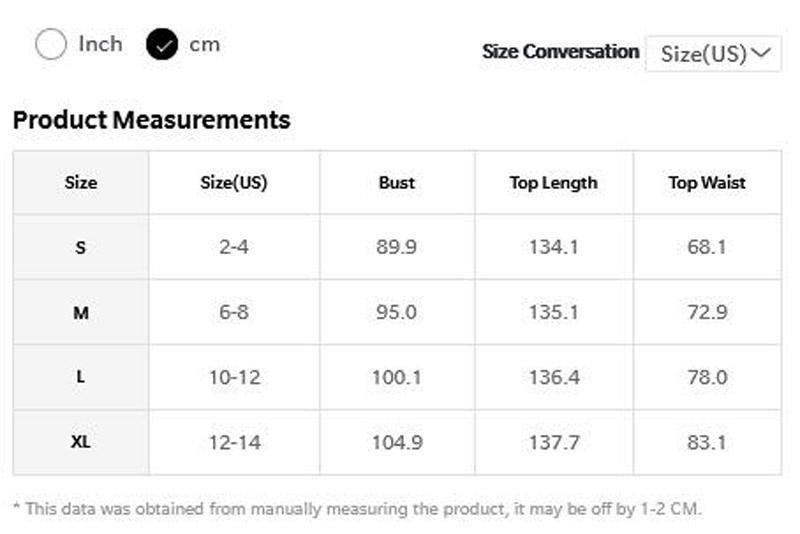This screenshot has width=800, height=534.
Task: Click the Top Waist column header
Action: 707,183
